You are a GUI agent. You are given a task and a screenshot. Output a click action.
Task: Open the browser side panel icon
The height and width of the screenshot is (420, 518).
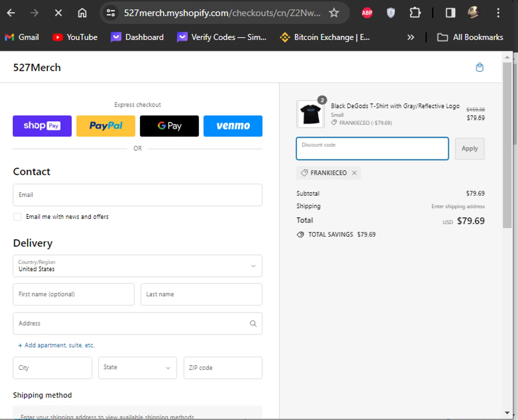point(450,13)
